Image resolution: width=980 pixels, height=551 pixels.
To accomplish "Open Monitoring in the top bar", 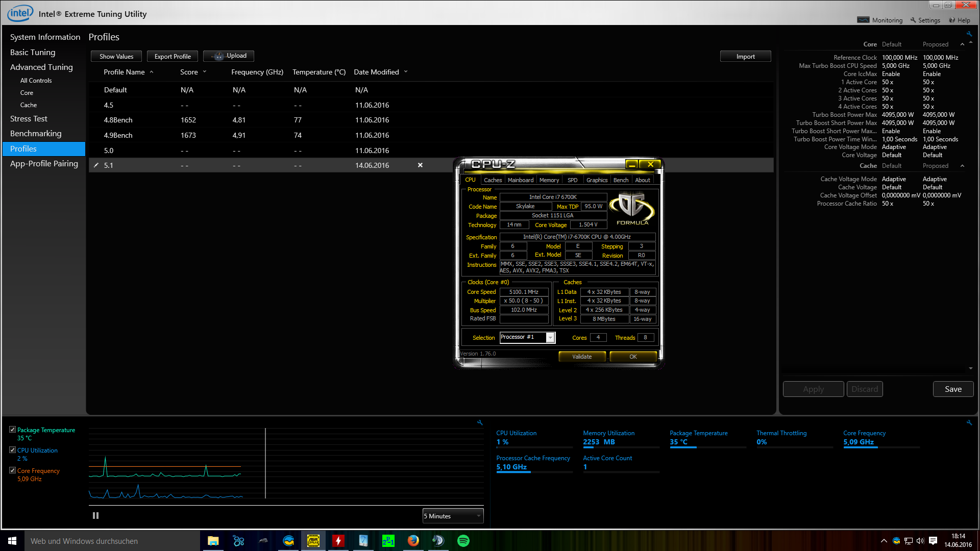I will click(880, 20).
